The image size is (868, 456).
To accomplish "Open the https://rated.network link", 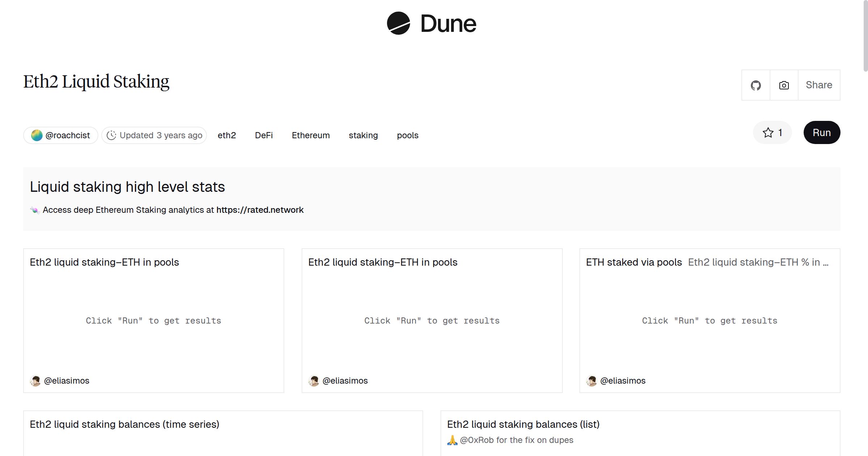I will click(x=260, y=210).
